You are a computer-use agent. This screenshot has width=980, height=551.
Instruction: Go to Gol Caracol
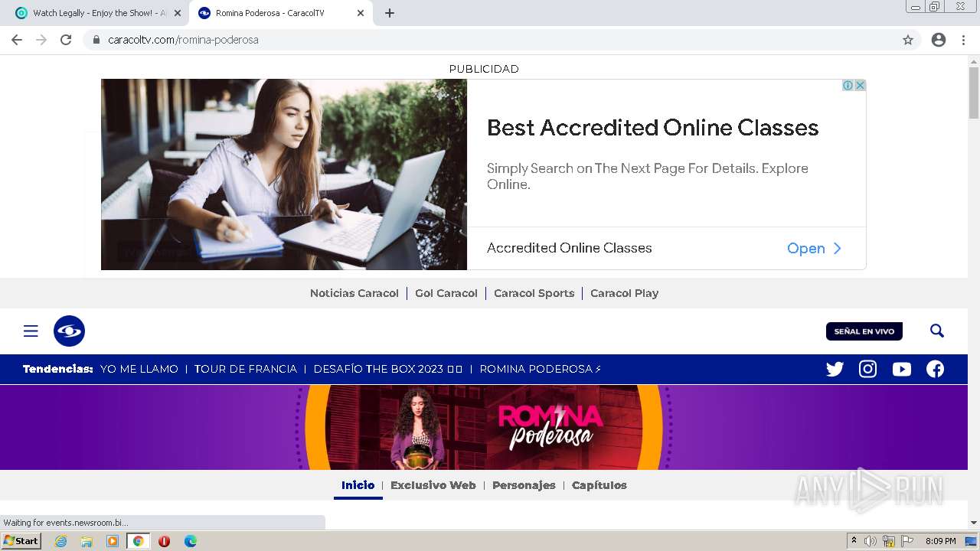(446, 293)
